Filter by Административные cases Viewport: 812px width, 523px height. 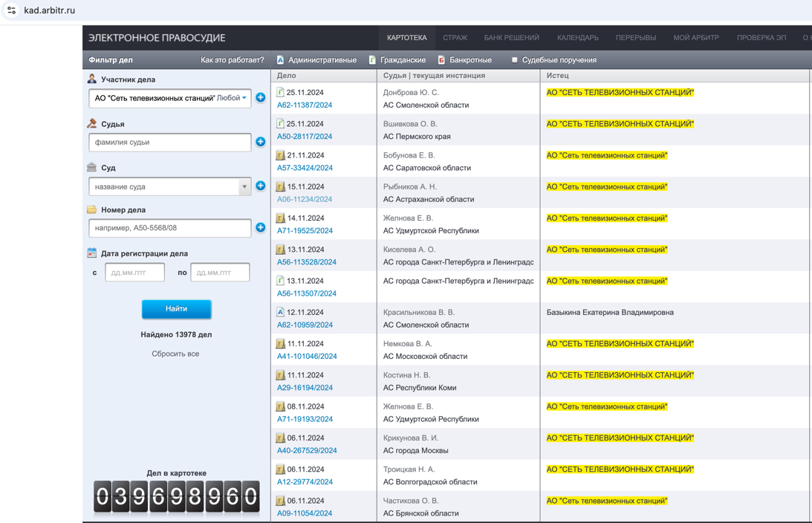(322, 60)
